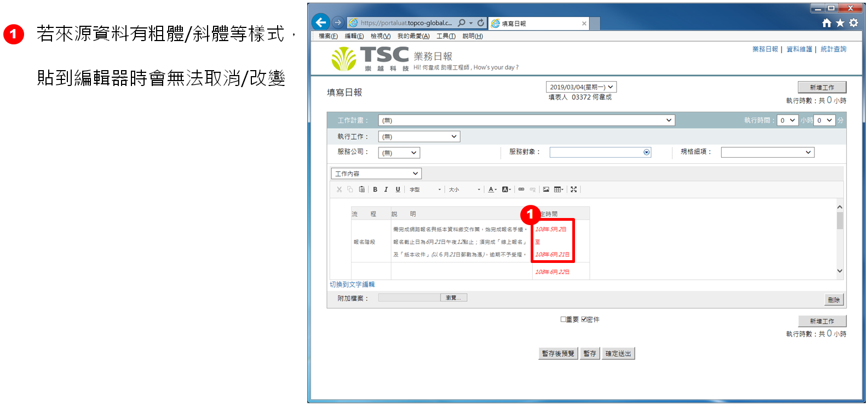Click the paste icon in editor toolbar

361,190
